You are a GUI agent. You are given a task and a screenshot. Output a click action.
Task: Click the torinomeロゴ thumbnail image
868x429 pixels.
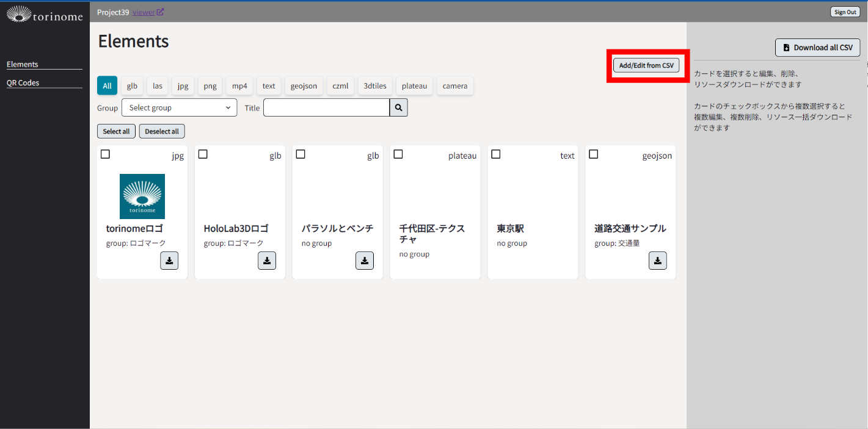pos(142,196)
